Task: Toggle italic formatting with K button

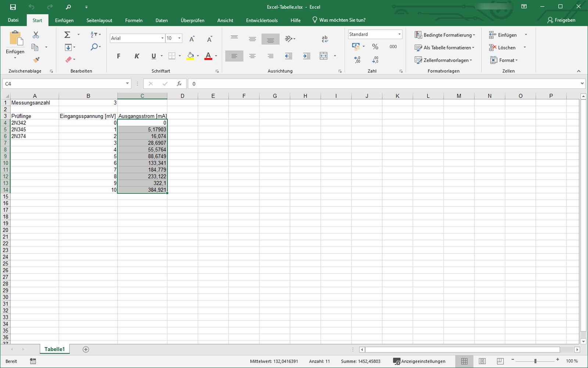Action: [x=137, y=56]
